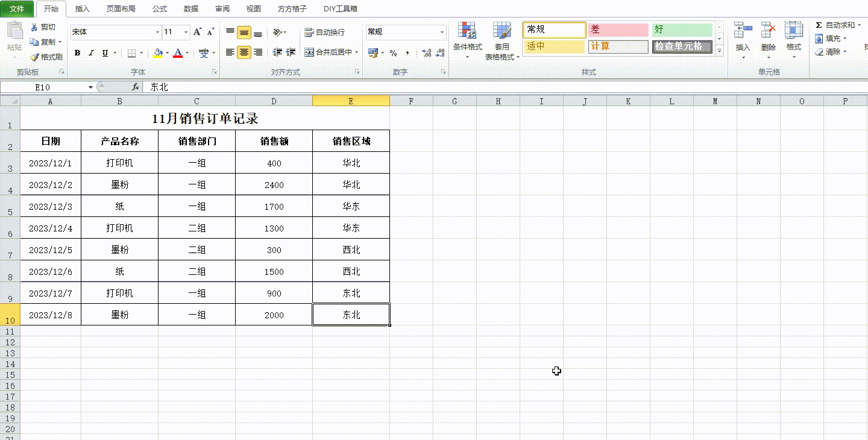Apply the 差 (Bad) cell style
The image size is (868, 440).
click(x=618, y=30)
